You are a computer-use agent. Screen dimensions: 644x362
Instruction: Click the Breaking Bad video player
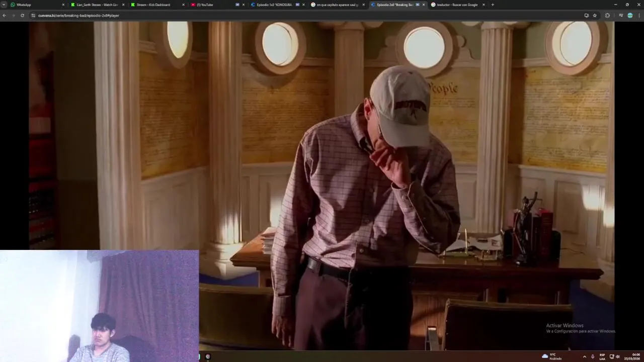pyautogui.click(x=321, y=186)
